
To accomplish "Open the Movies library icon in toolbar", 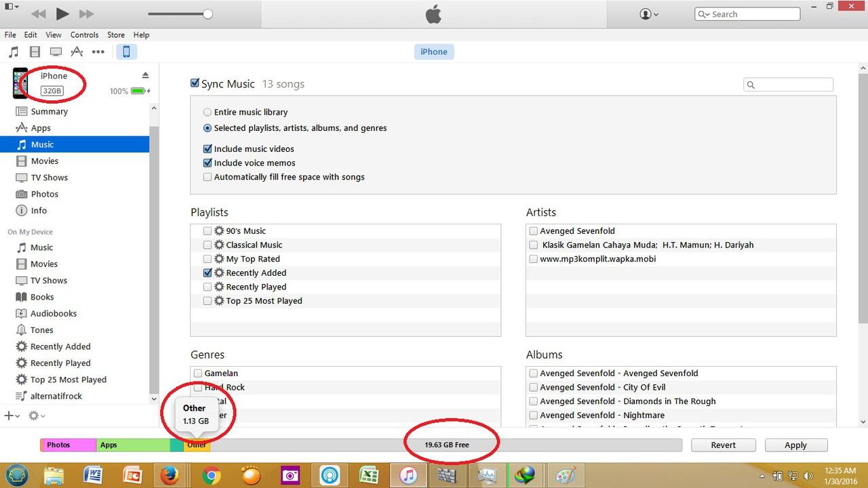I will pyautogui.click(x=35, y=52).
